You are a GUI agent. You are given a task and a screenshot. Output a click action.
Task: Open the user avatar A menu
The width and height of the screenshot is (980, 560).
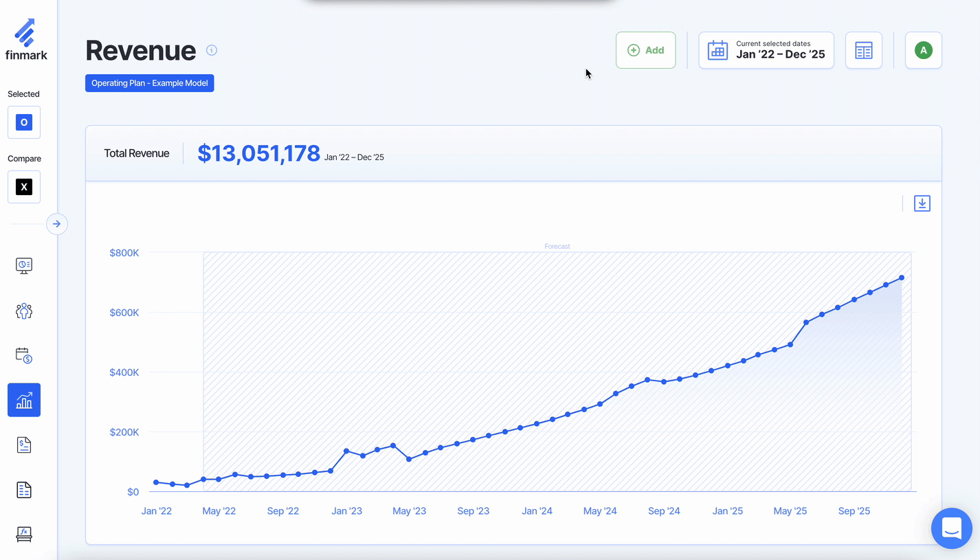(x=923, y=50)
